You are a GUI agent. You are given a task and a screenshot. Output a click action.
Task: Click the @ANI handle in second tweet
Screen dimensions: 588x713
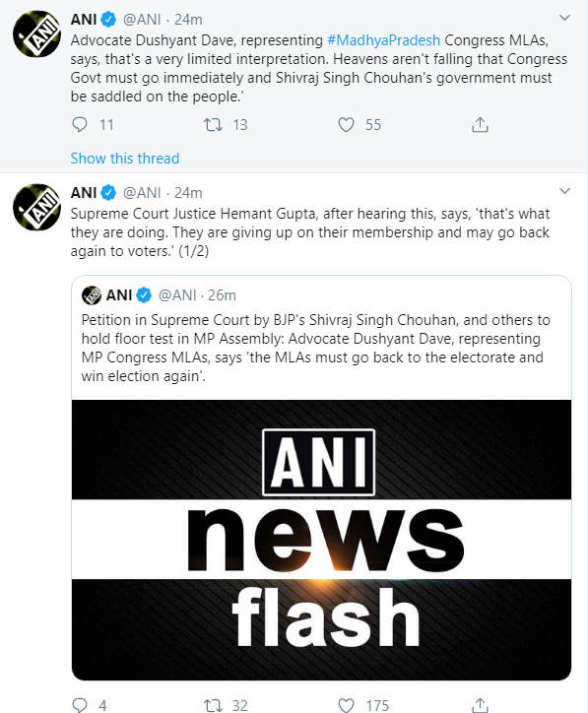(x=142, y=193)
